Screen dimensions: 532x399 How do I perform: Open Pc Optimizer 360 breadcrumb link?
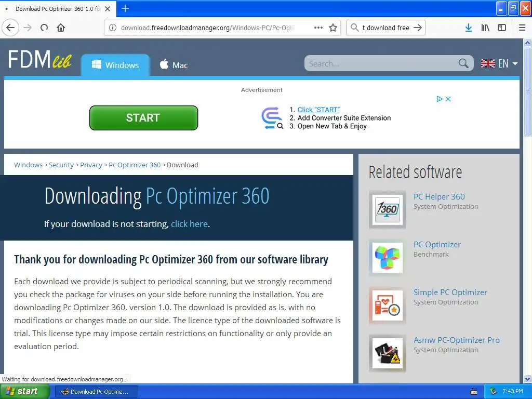tap(135, 165)
